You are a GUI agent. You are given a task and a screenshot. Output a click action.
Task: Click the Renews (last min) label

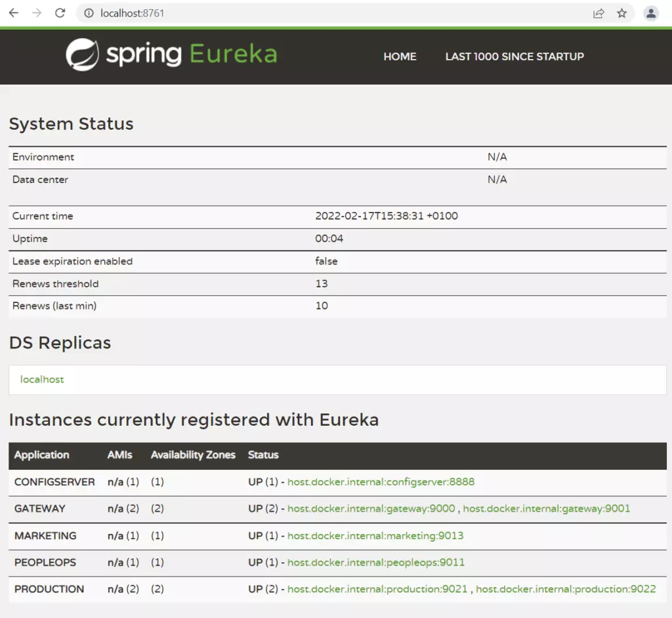click(x=54, y=306)
